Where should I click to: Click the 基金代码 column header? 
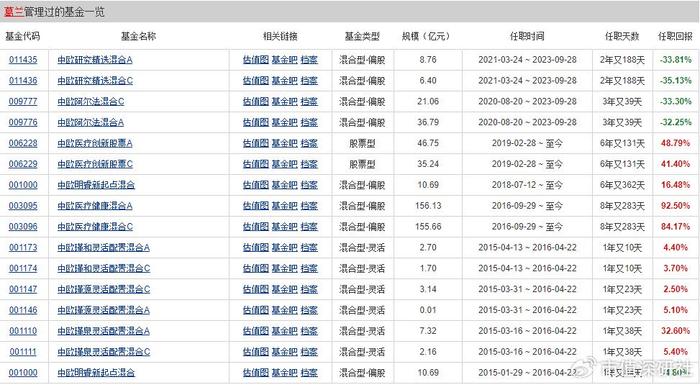(22, 36)
